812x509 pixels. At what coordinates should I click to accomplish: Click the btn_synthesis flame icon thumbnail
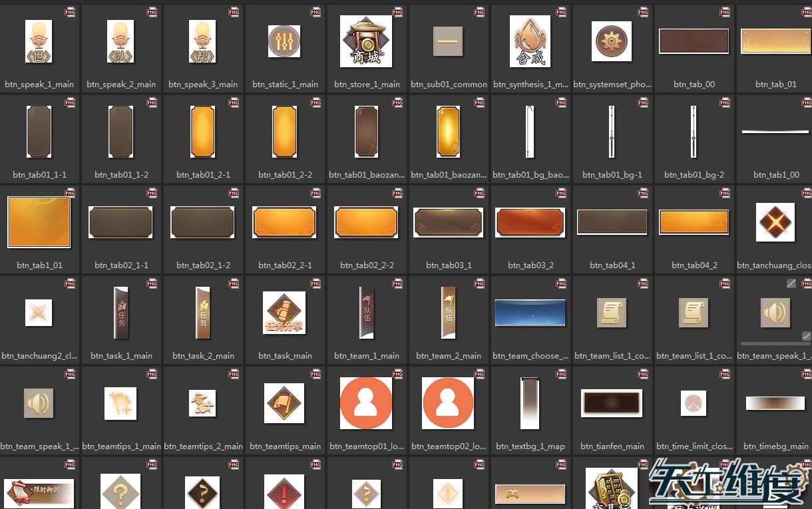tap(530, 41)
